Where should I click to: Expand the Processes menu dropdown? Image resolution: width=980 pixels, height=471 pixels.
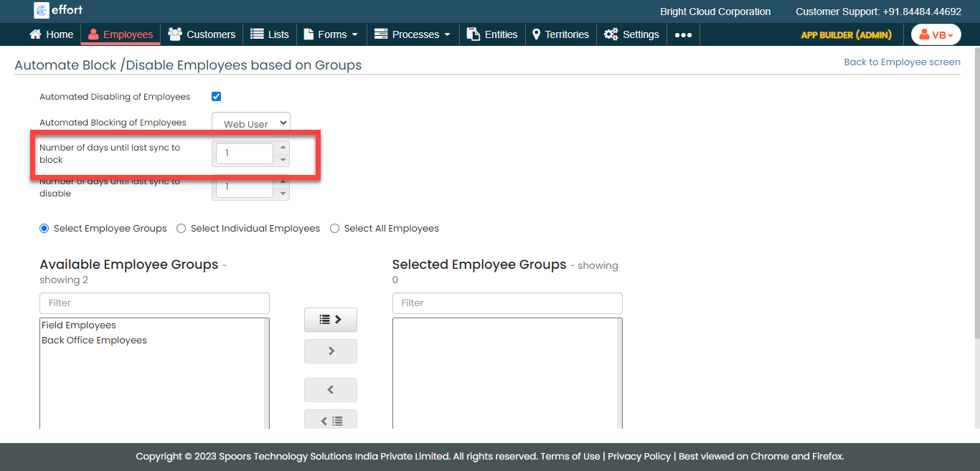(x=413, y=34)
